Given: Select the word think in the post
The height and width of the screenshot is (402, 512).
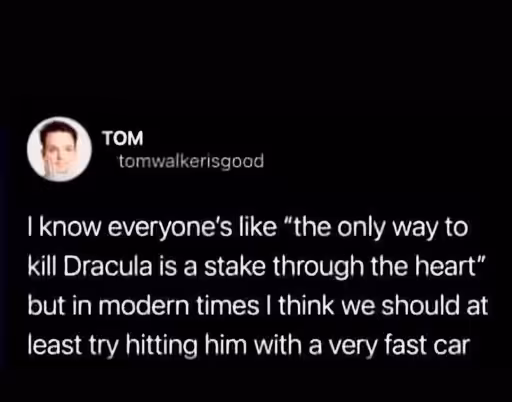Looking at the screenshot, I should click(306, 306).
